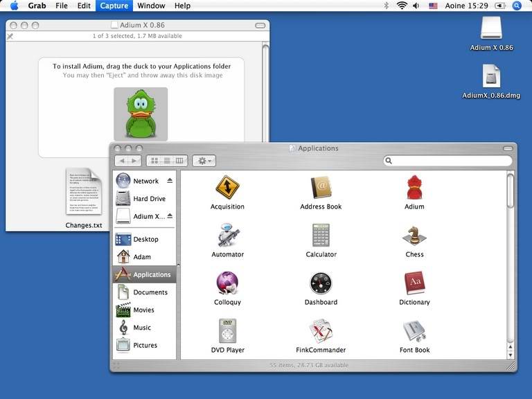
Task: Switch Finder to list view
Action: pyautogui.click(x=167, y=161)
